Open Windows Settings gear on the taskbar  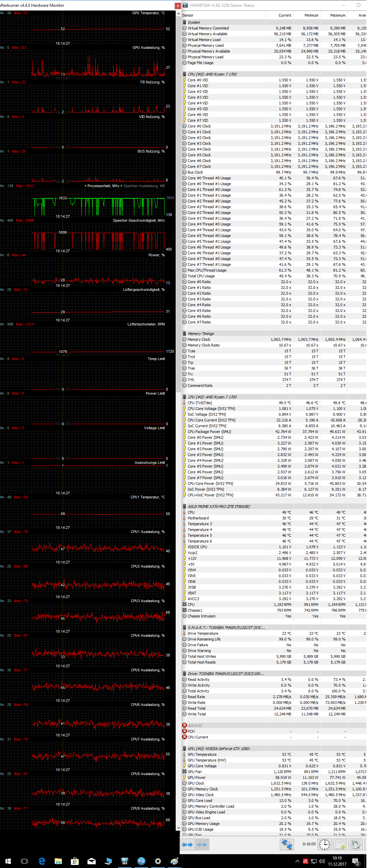pyautogui.click(x=158, y=861)
